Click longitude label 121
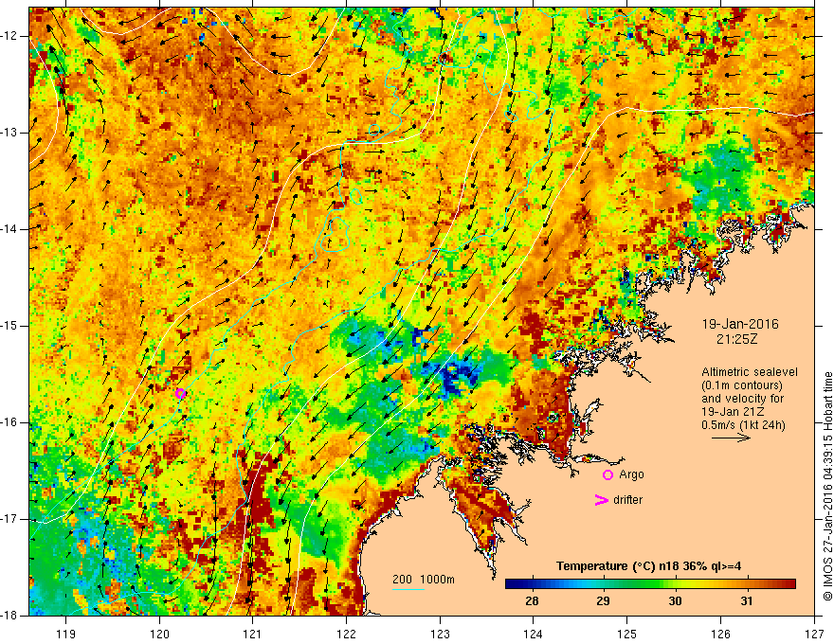Viewport: 834px width, 644px height. point(253,634)
